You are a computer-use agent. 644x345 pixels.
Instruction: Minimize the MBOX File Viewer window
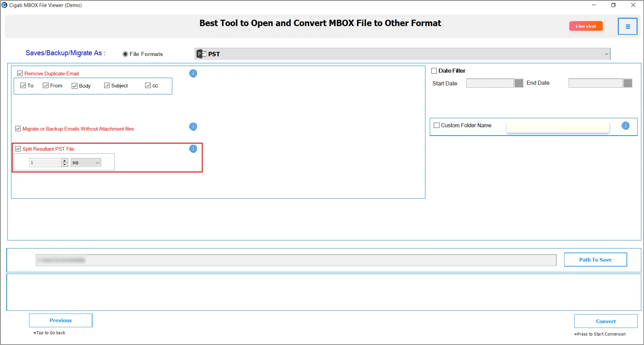(x=594, y=5)
